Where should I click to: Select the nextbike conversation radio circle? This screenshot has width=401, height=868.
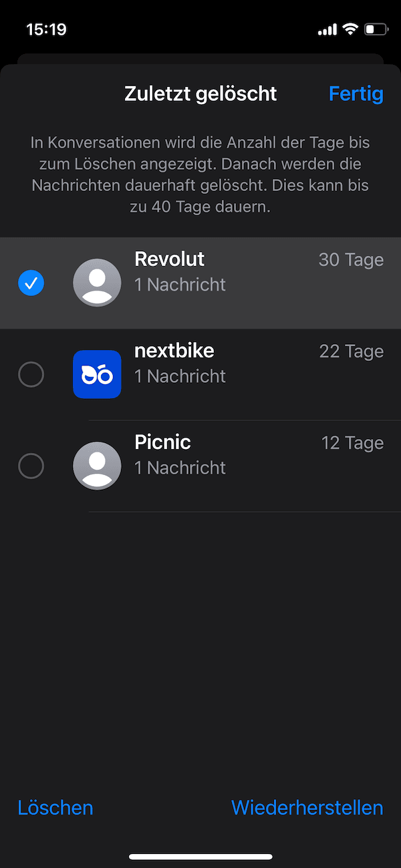(x=31, y=375)
